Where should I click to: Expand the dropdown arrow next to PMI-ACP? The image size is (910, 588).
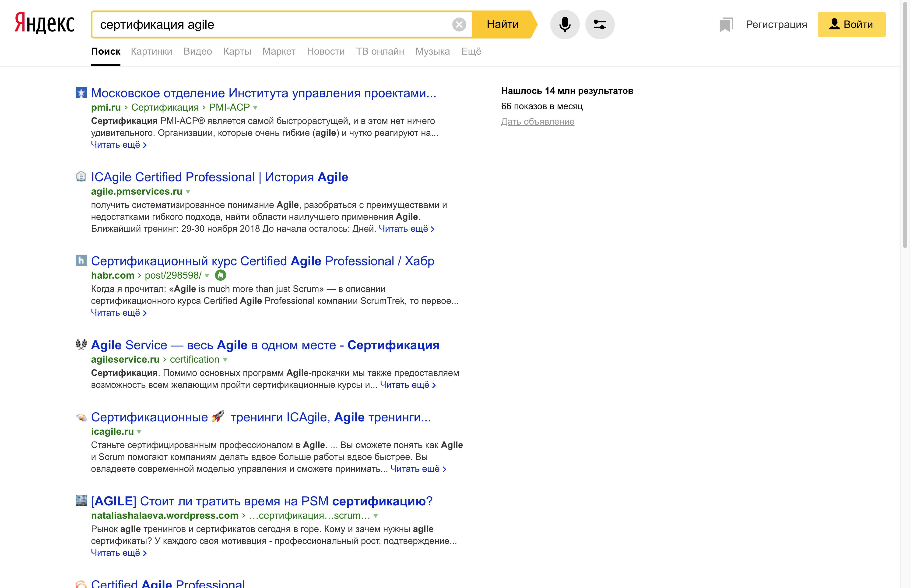coord(256,108)
